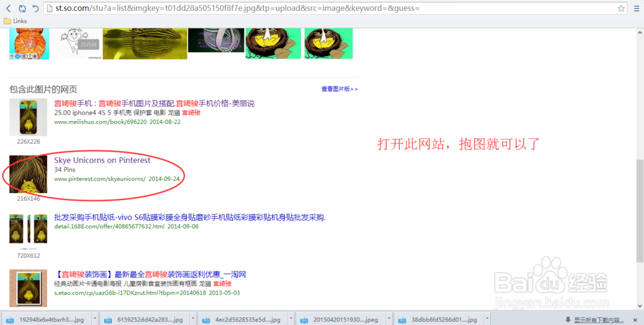Click the address bar URL field

[335, 8]
